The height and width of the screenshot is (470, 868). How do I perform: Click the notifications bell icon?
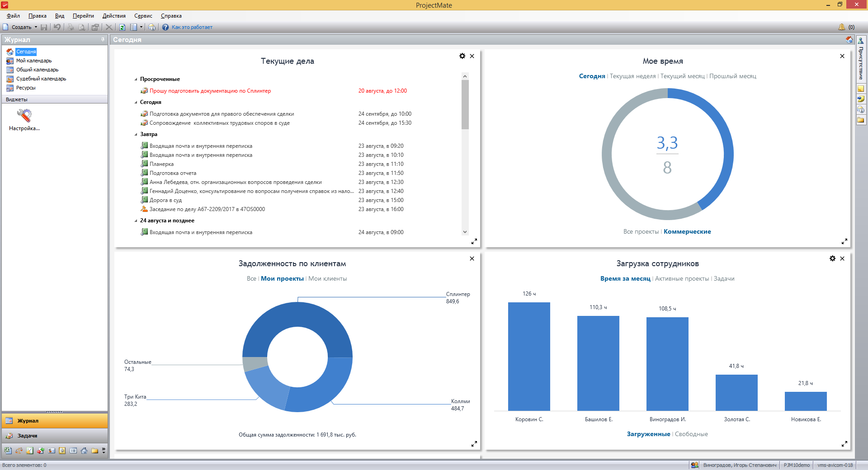point(841,27)
